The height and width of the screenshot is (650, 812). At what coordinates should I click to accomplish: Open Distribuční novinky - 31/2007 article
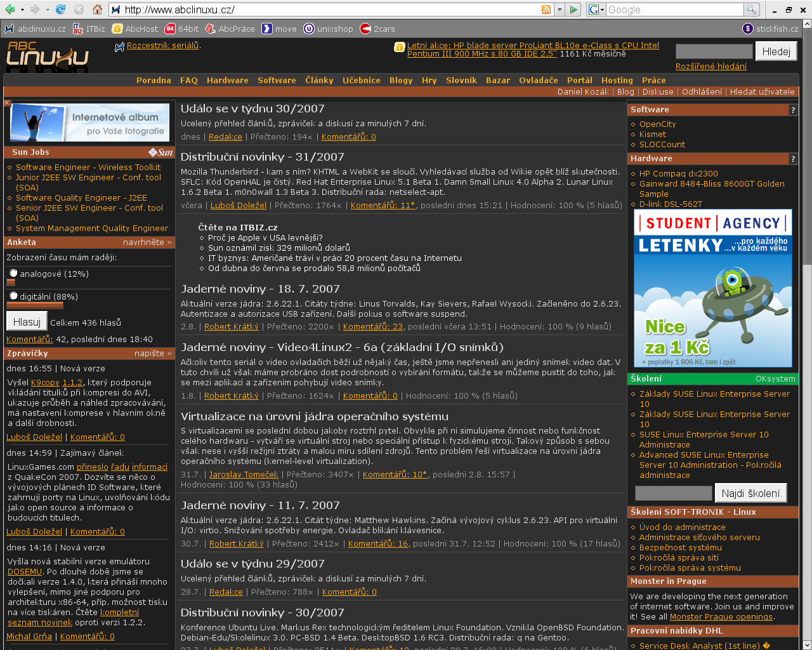[x=263, y=157]
